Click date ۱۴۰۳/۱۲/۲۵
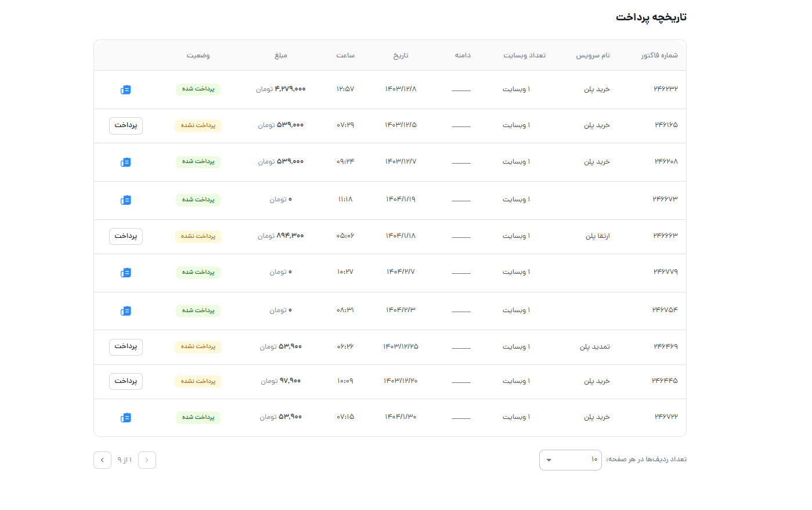 [x=400, y=346]
